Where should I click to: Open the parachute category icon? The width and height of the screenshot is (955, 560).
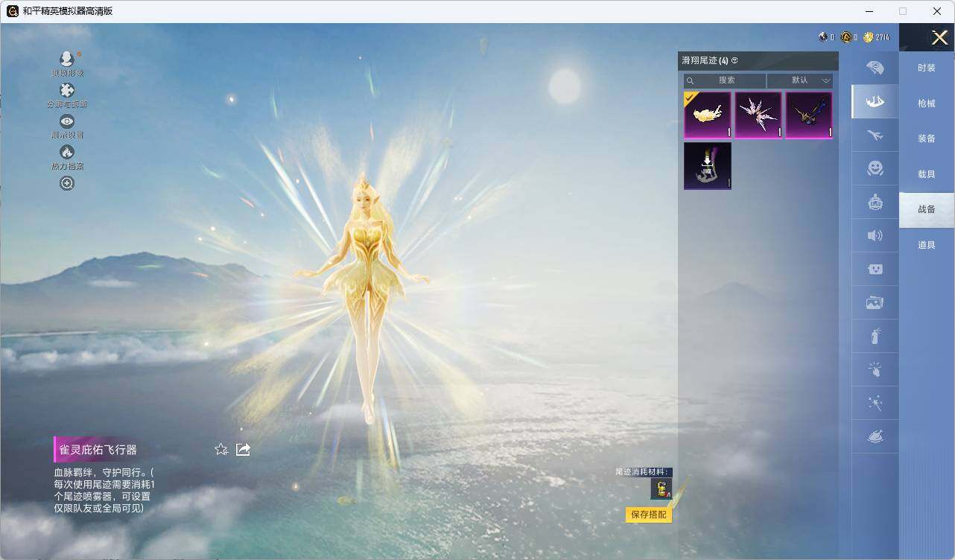[875, 68]
